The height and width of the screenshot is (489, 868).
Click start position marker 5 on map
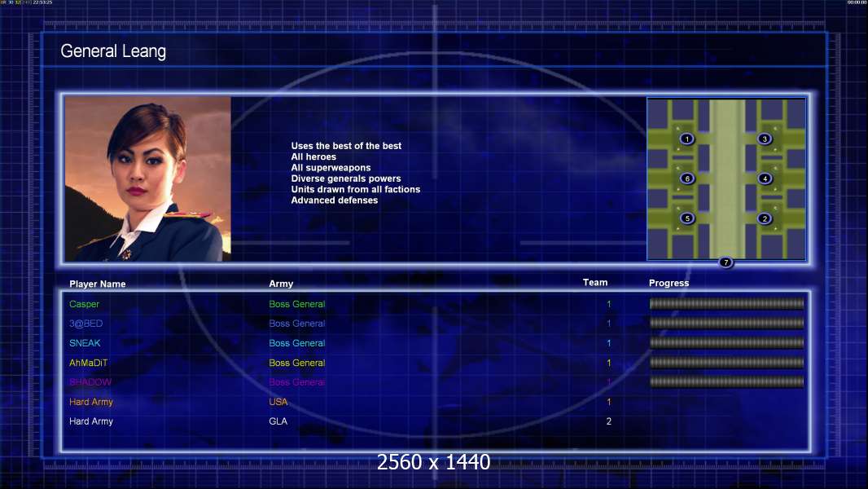(x=686, y=218)
